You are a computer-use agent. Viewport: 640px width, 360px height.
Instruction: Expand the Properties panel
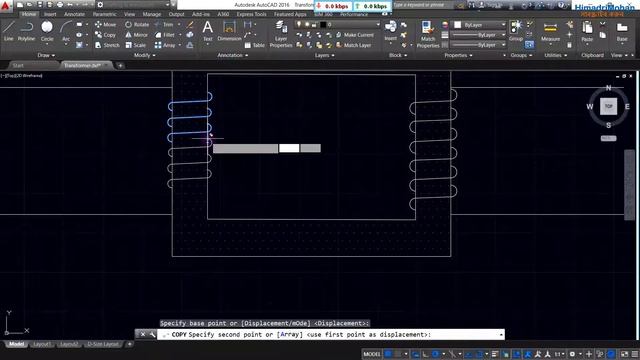click(x=458, y=55)
